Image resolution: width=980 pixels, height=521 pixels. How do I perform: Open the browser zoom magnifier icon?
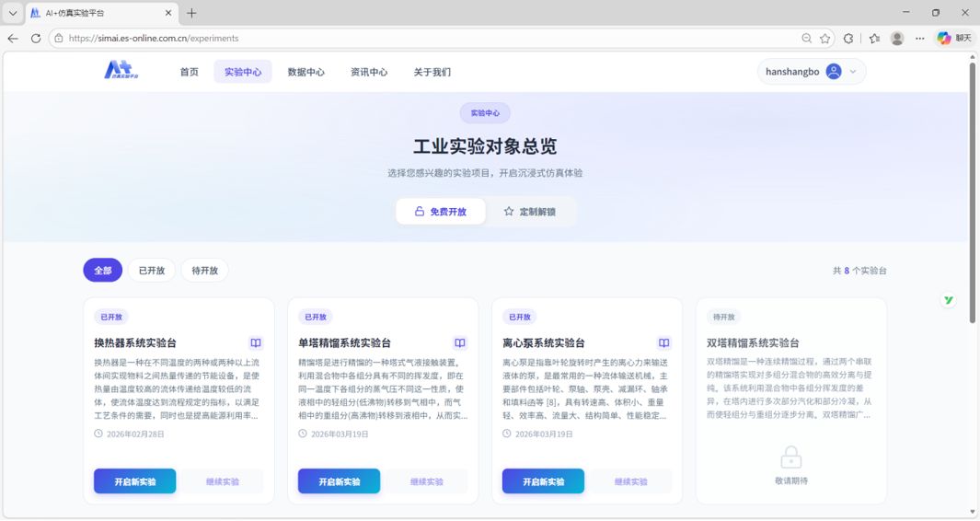[x=807, y=38]
